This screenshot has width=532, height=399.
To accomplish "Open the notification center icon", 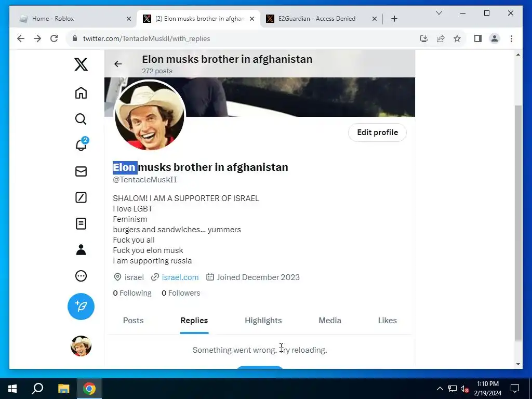I will [515, 389].
